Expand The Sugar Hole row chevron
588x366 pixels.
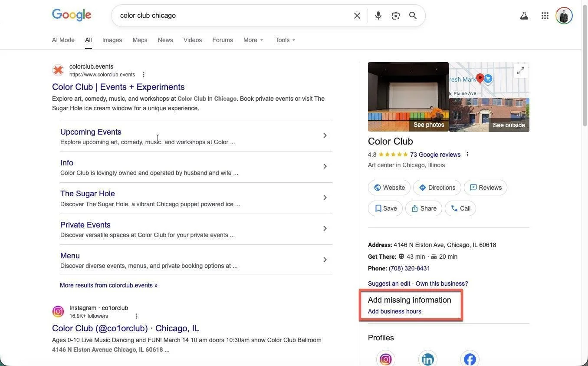[325, 198]
